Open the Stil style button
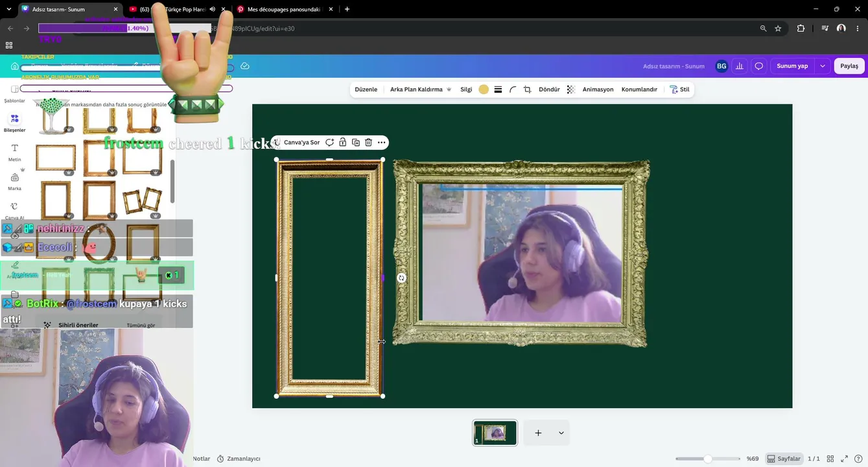868x467 pixels. coord(680,90)
